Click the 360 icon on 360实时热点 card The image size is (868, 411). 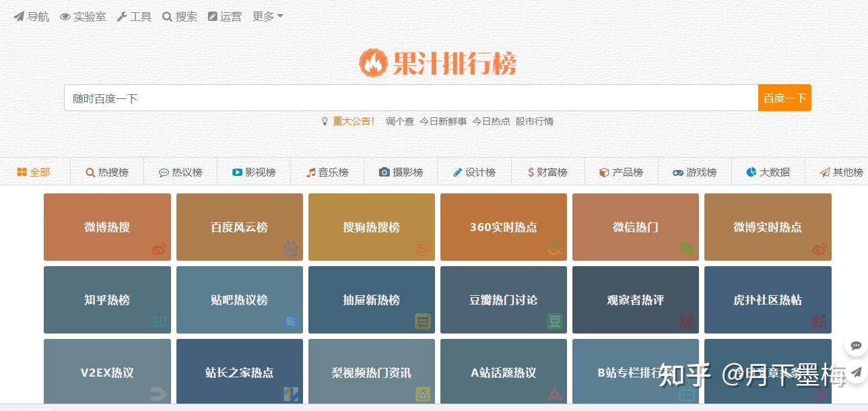[555, 249]
